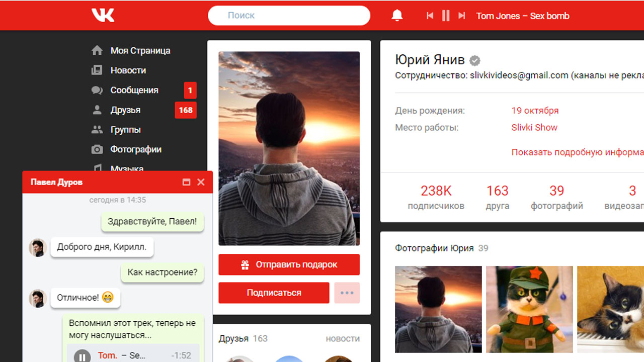Open Группы via the people icon

point(96,129)
